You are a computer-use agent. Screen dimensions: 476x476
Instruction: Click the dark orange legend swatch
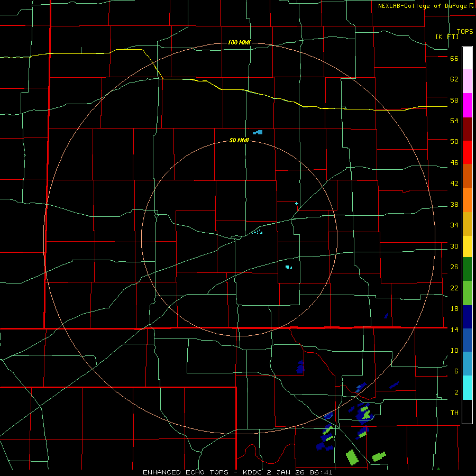coord(467,176)
